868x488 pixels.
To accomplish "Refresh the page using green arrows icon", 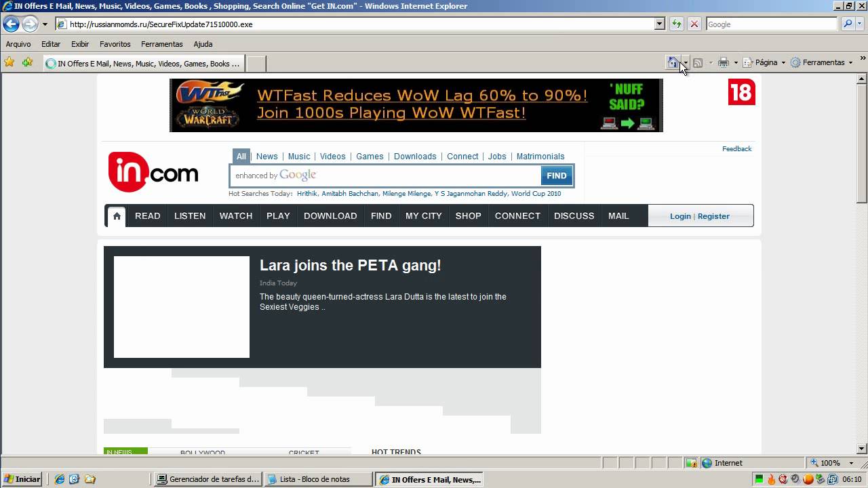I will (x=676, y=24).
